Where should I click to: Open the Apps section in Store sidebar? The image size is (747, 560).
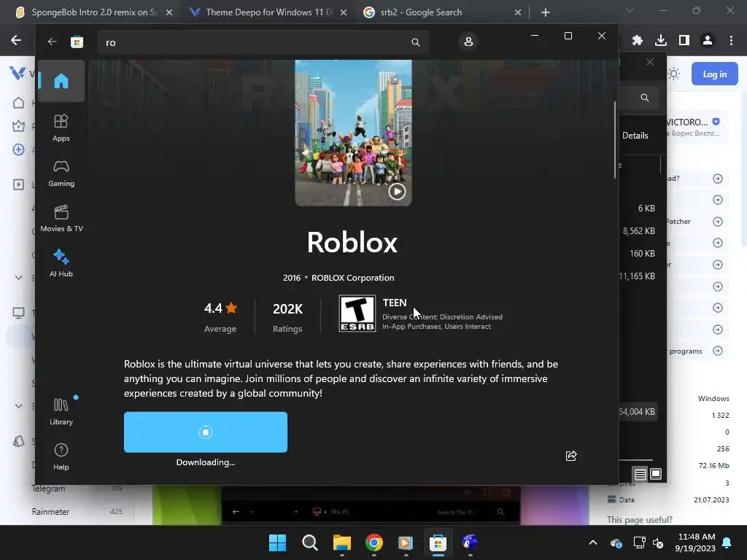tap(61, 128)
